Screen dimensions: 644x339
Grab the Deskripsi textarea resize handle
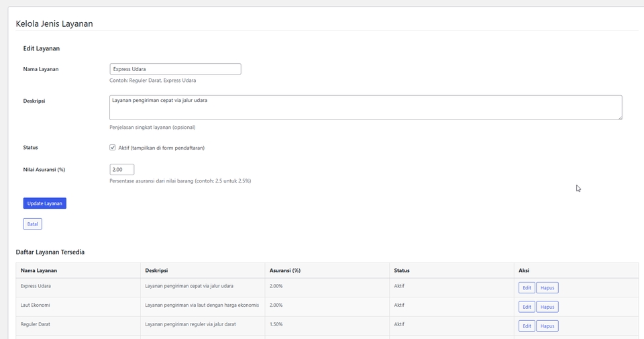pyautogui.click(x=620, y=117)
